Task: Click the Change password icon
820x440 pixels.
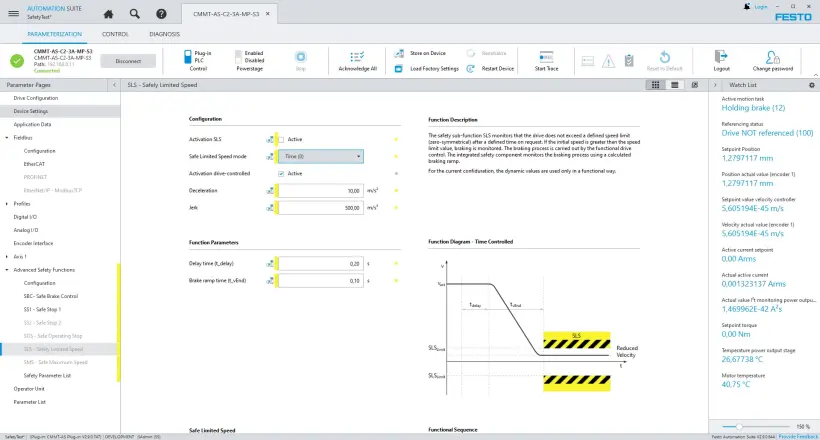Action: (772, 57)
